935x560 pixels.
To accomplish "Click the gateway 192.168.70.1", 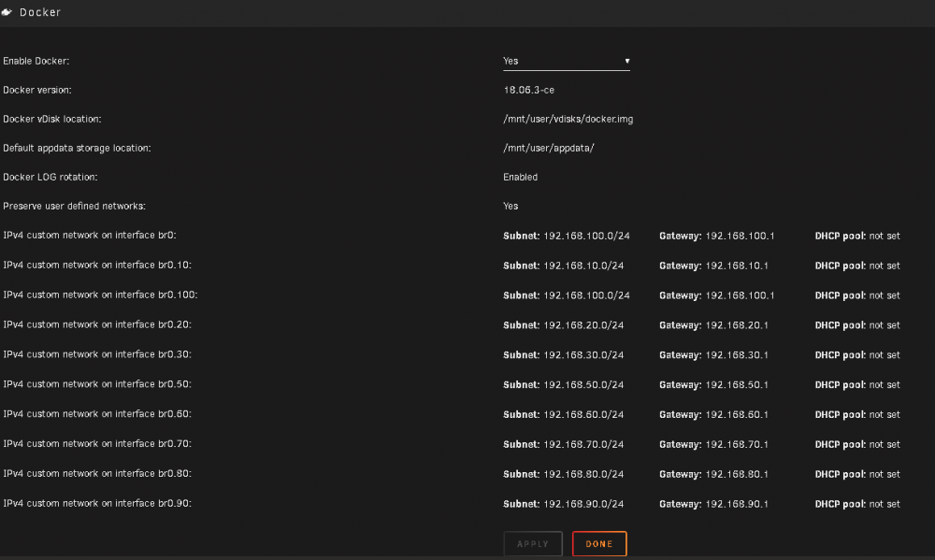I will tap(737, 445).
